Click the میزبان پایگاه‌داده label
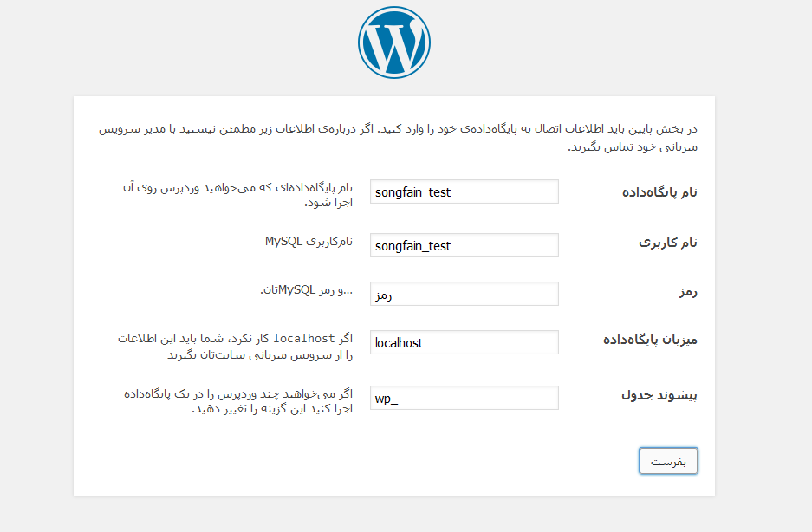 pyautogui.click(x=651, y=340)
